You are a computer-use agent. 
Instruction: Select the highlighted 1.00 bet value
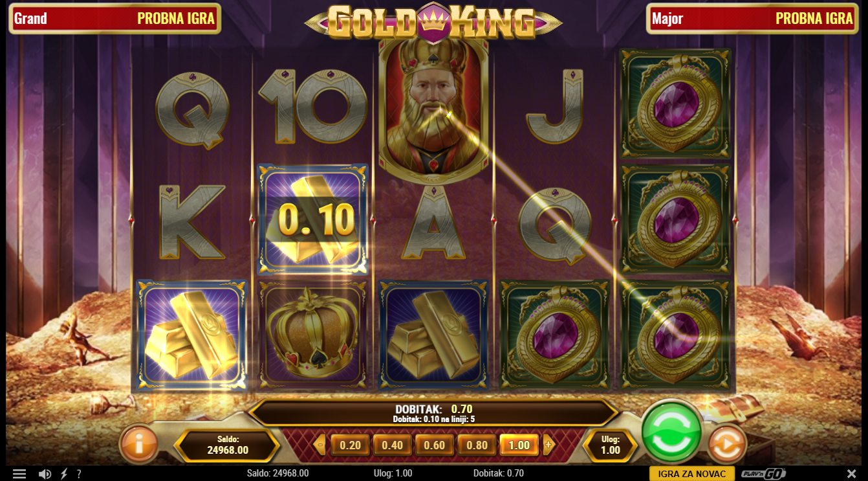coord(519,445)
